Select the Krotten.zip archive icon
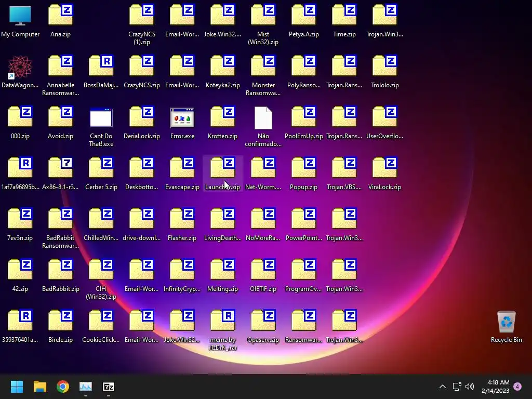Image resolution: width=532 pixels, height=399 pixels. (x=222, y=117)
